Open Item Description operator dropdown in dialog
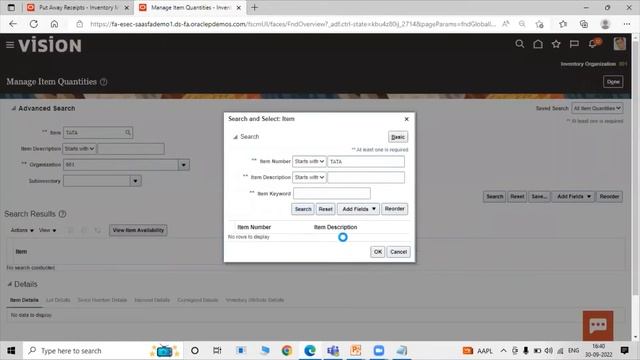Screen dimensions: 640x360 click(x=309, y=178)
